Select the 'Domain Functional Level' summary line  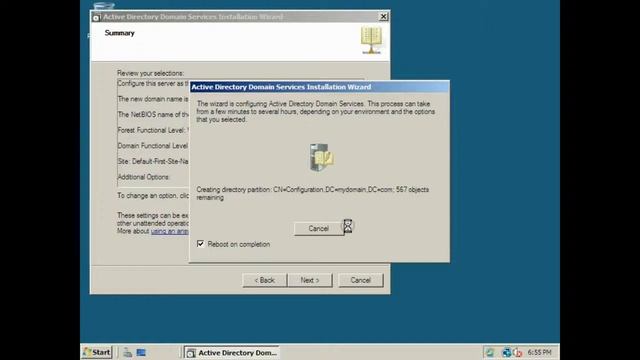[153, 146]
